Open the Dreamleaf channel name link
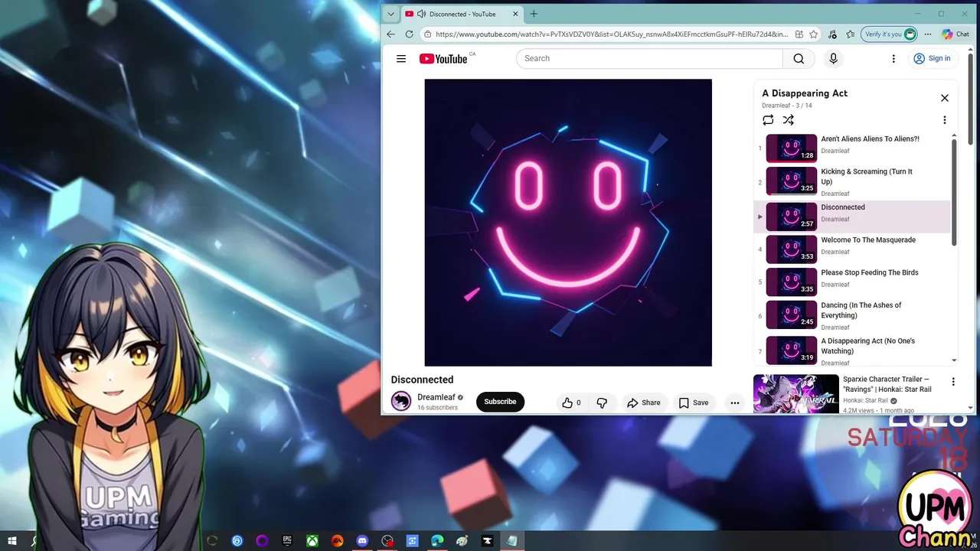Viewport: 980px width, 551px height. 436,397
